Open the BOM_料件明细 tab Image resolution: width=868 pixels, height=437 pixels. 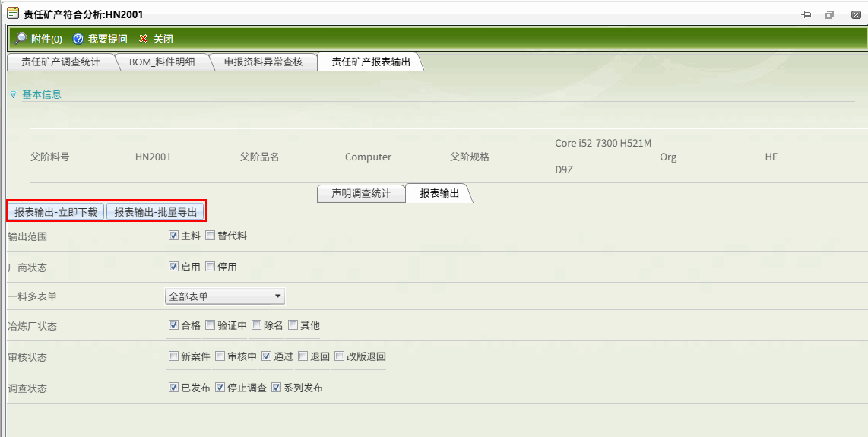click(161, 62)
